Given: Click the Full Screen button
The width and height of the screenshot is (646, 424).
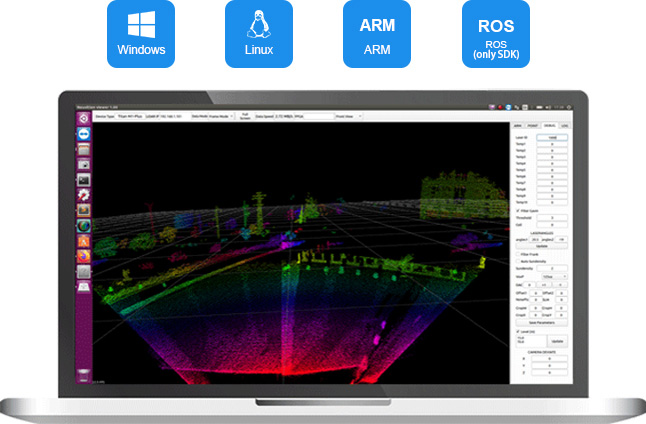Looking at the screenshot, I should pos(245,117).
